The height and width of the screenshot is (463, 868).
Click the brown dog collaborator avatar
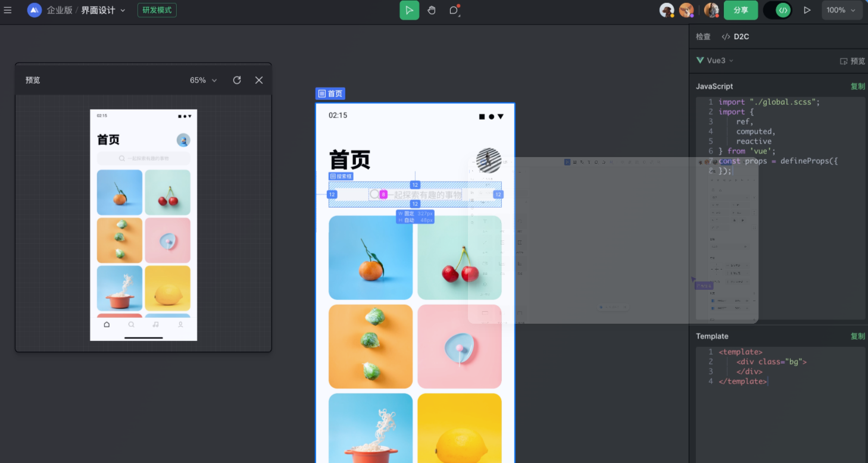point(667,10)
